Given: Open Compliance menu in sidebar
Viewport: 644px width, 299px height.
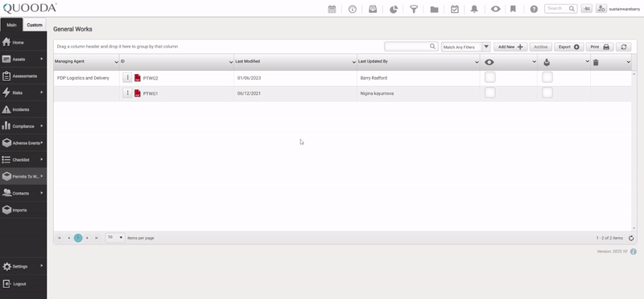Looking at the screenshot, I should pos(23,126).
